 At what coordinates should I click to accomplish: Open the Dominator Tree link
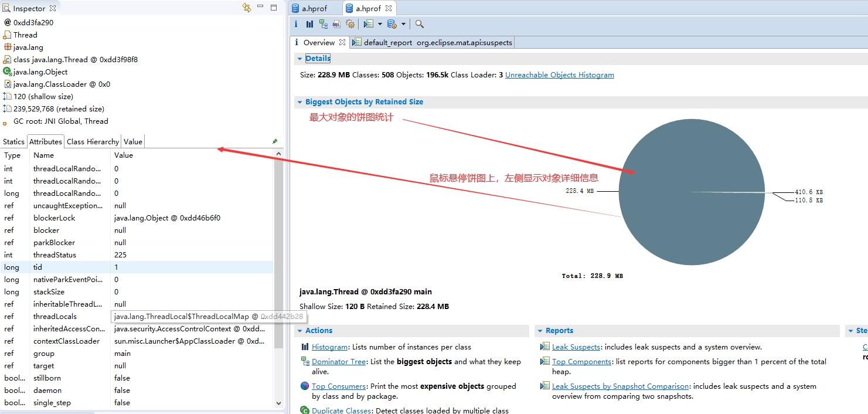tap(339, 362)
